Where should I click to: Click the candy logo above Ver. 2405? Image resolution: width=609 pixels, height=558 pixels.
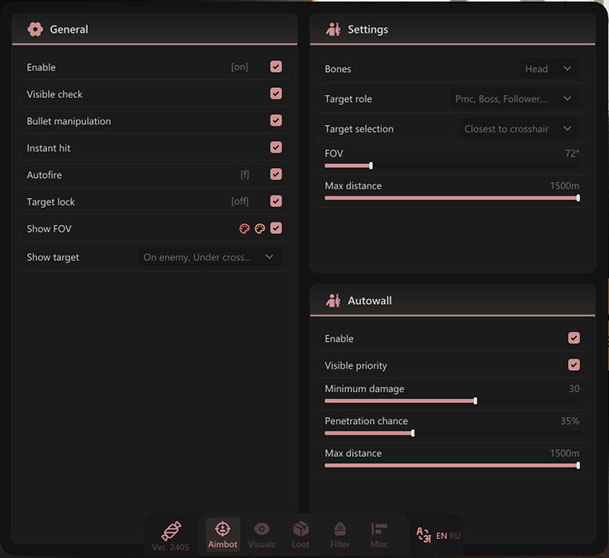click(x=171, y=529)
